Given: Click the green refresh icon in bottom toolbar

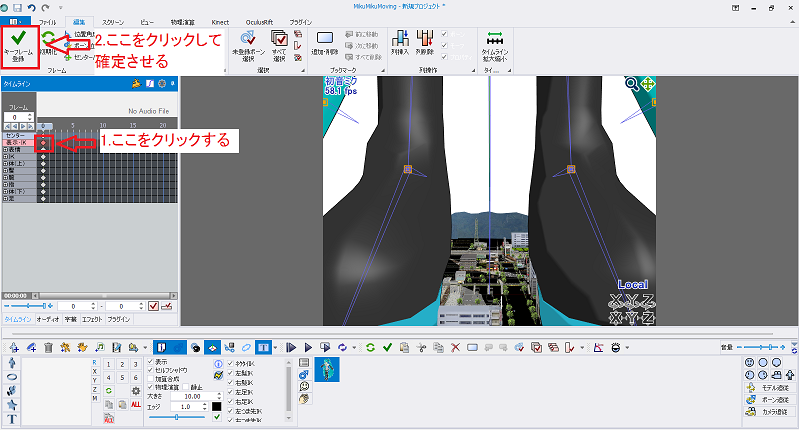Looking at the screenshot, I should 370,347.
